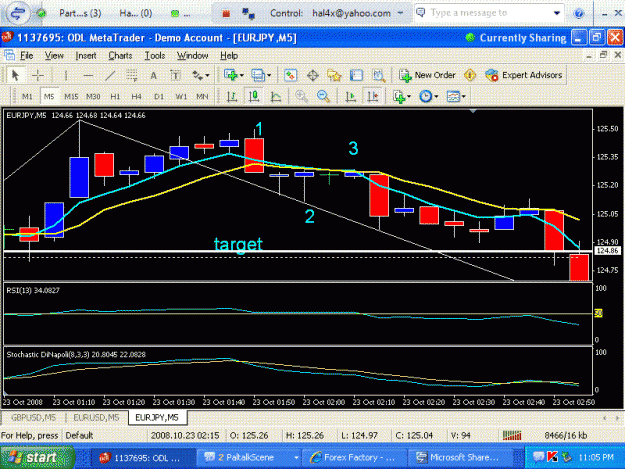Switch to M15 timeframe

71,96
